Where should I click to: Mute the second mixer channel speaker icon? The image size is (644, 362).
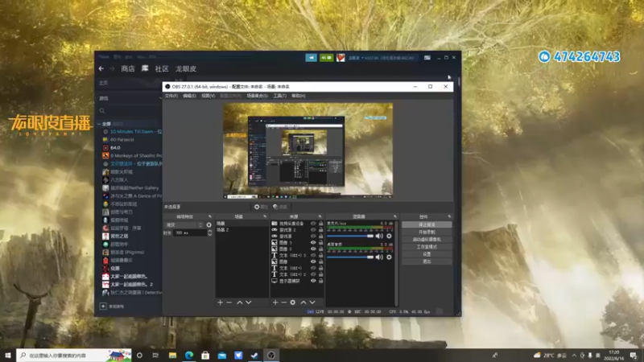coord(379,257)
